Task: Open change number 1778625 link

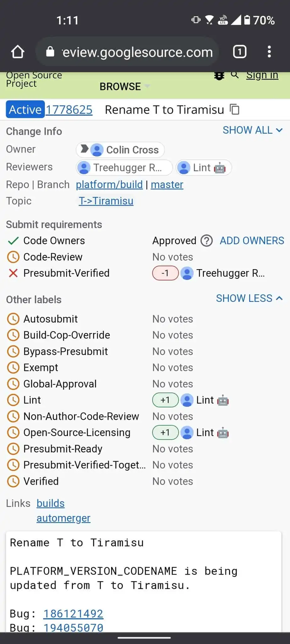Action: click(x=69, y=110)
